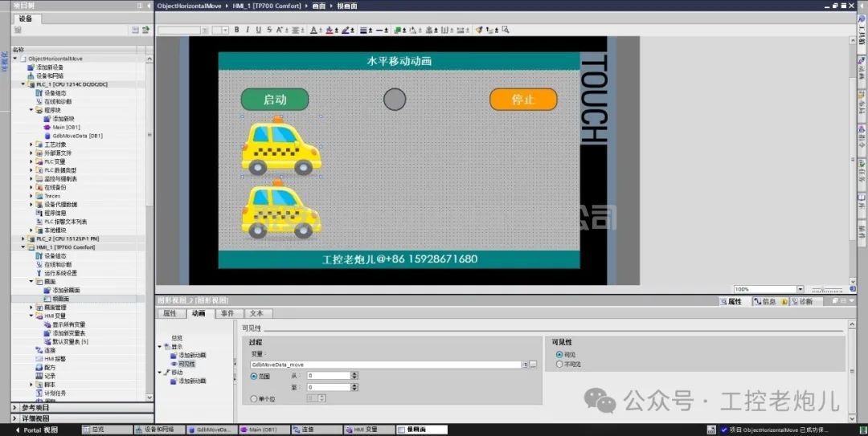The height and width of the screenshot is (436, 868).
Task: Select the 不可见 radio button
Action: (559, 365)
